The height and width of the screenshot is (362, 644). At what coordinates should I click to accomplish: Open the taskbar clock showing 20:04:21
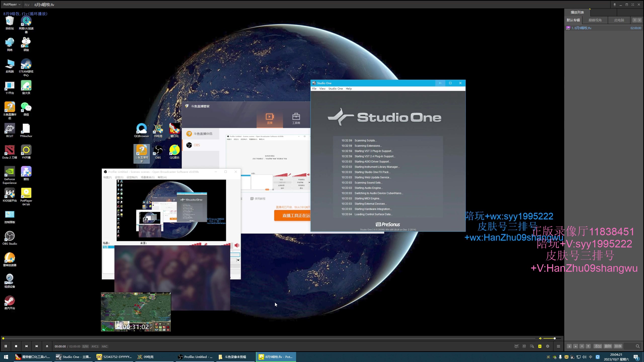(616, 357)
